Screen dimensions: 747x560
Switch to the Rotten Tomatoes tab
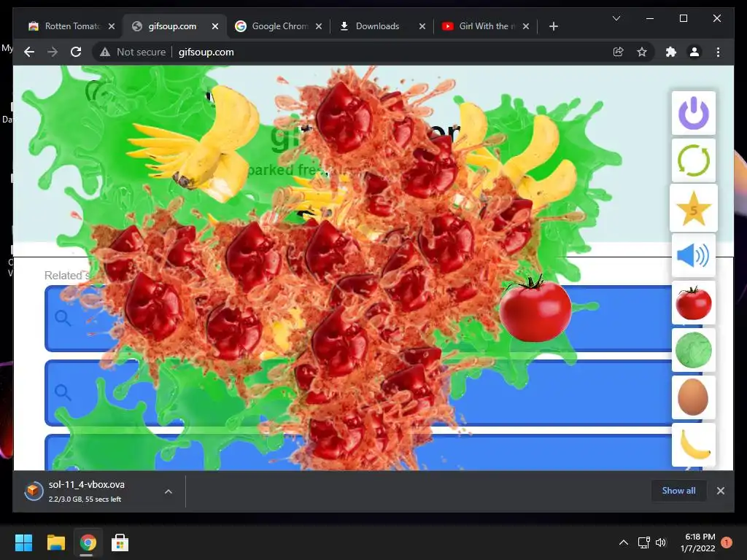pyautogui.click(x=71, y=26)
